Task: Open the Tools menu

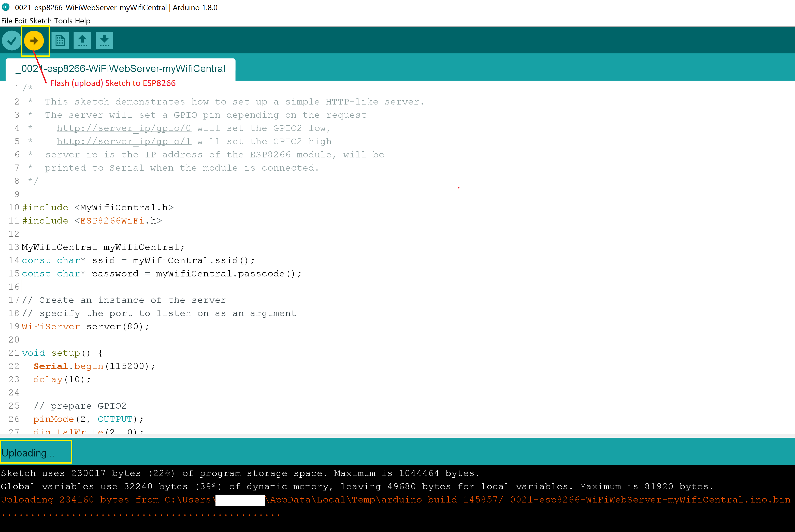Action: tap(63, 21)
